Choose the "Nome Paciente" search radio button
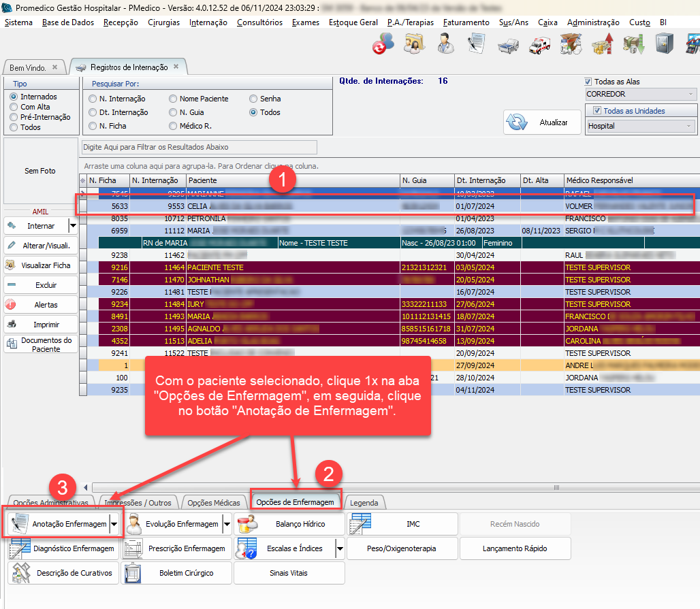 173,99
